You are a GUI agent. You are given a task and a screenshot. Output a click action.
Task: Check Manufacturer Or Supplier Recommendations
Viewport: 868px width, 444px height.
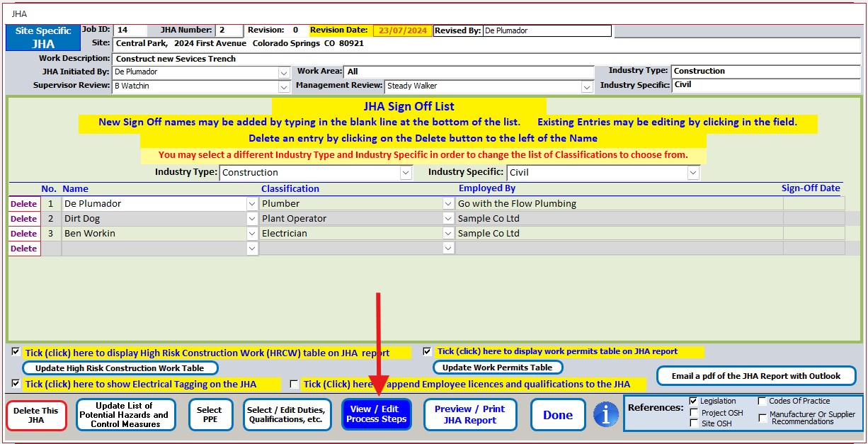coord(761,417)
